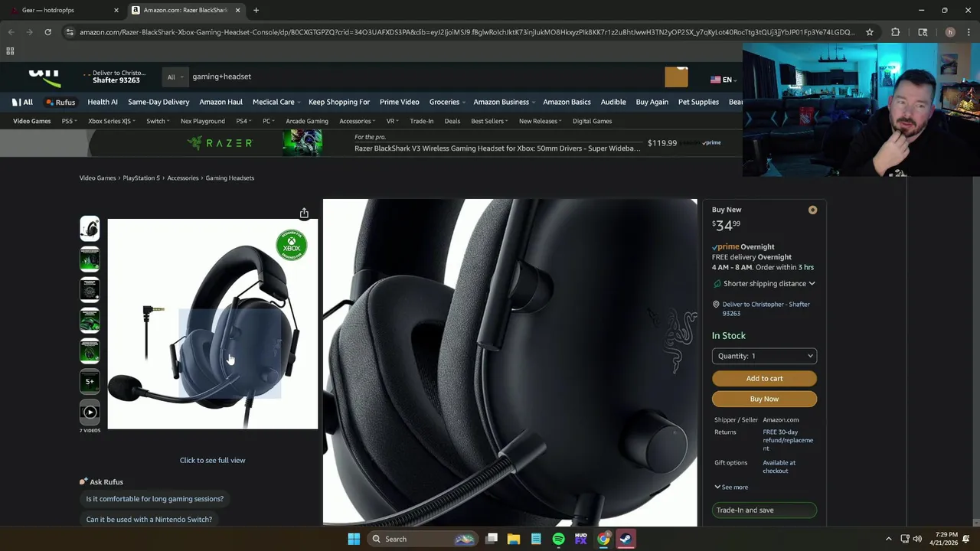The image size is (980, 551).
Task: Open Amazon Haul
Action: (220, 102)
